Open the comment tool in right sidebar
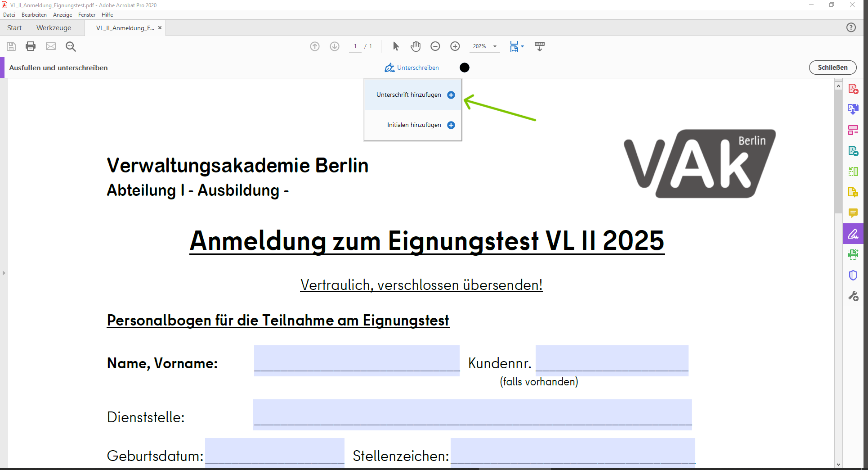868x470 pixels. (x=853, y=213)
